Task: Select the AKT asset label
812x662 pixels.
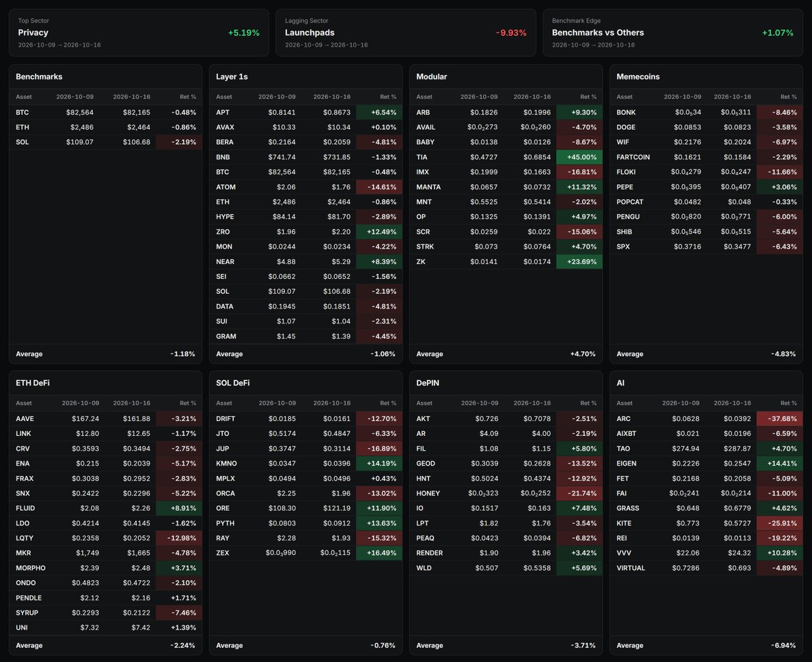Action: pyautogui.click(x=424, y=418)
